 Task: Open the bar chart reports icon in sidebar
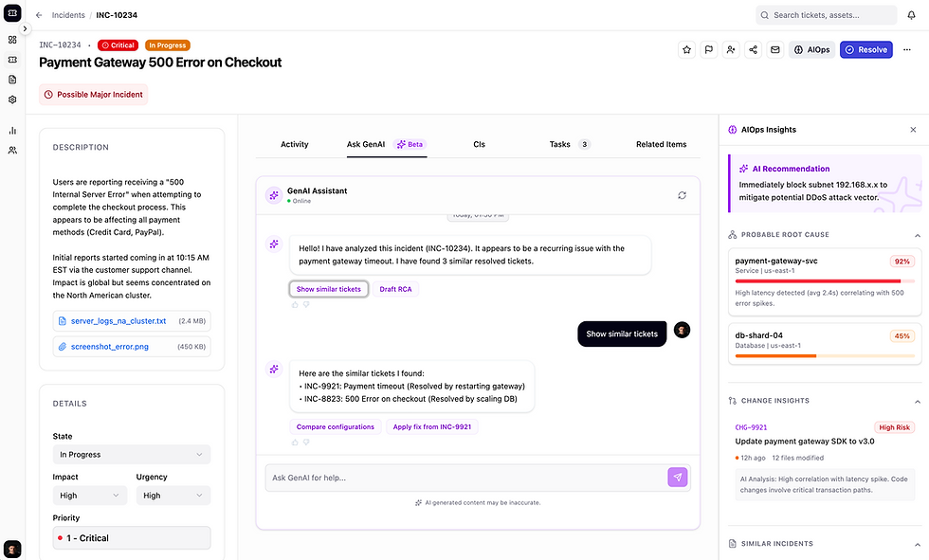12,130
